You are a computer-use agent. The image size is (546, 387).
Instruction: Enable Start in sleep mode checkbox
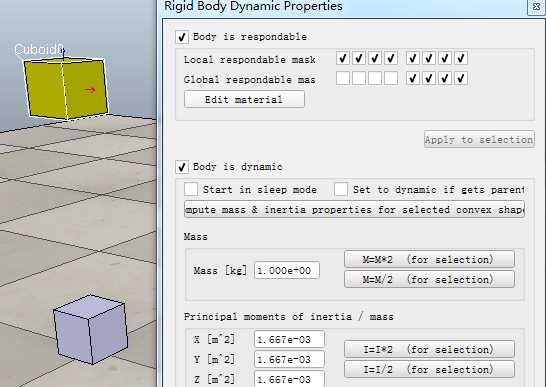191,189
